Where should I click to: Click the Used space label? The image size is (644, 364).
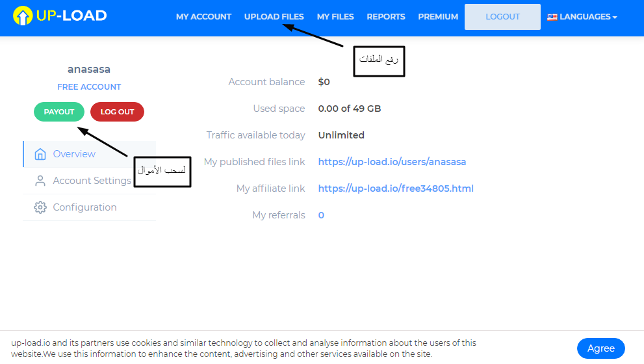click(x=279, y=109)
